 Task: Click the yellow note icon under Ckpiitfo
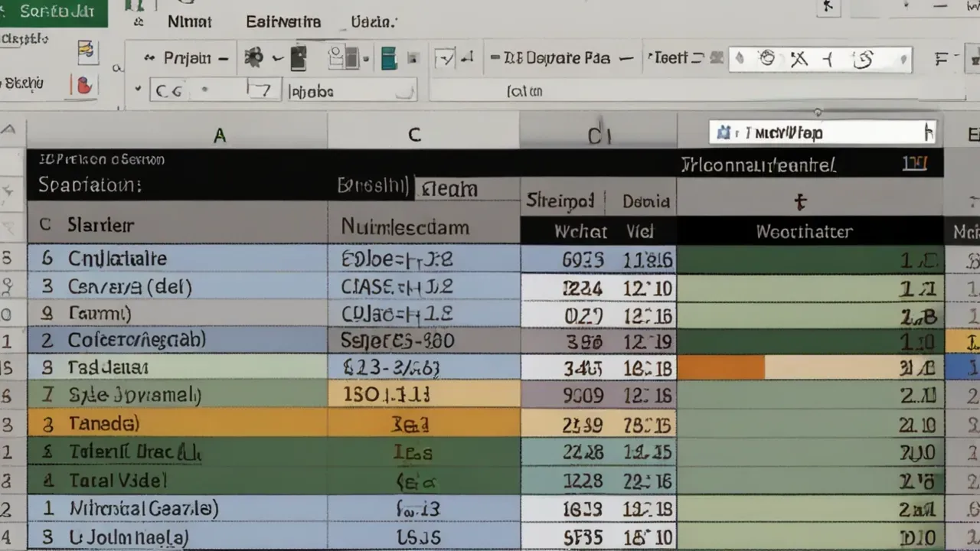[87, 51]
